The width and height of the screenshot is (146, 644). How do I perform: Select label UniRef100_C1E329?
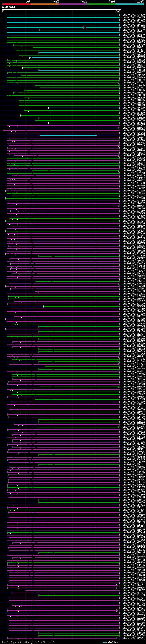coord(134,98)
